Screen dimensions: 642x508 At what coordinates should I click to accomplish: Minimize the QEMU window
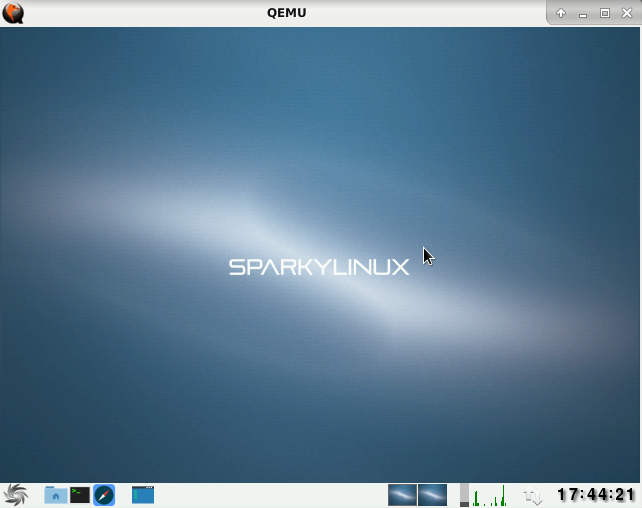583,14
